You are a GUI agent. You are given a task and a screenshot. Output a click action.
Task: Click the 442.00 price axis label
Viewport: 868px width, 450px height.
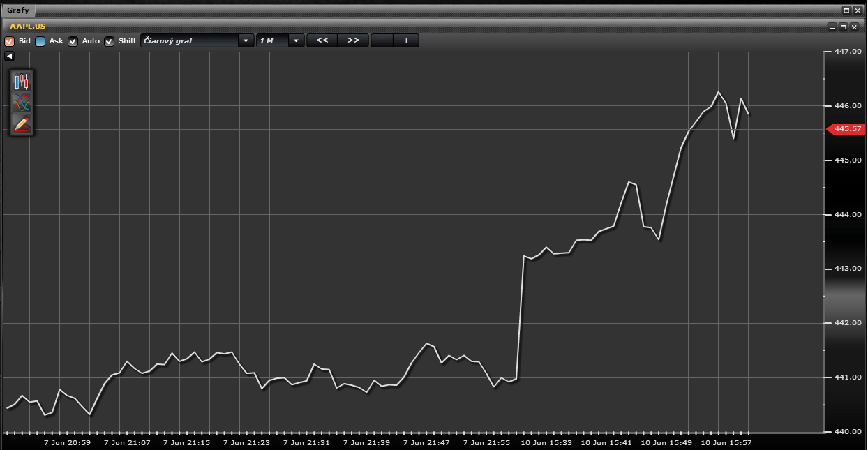pyautogui.click(x=848, y=323)
